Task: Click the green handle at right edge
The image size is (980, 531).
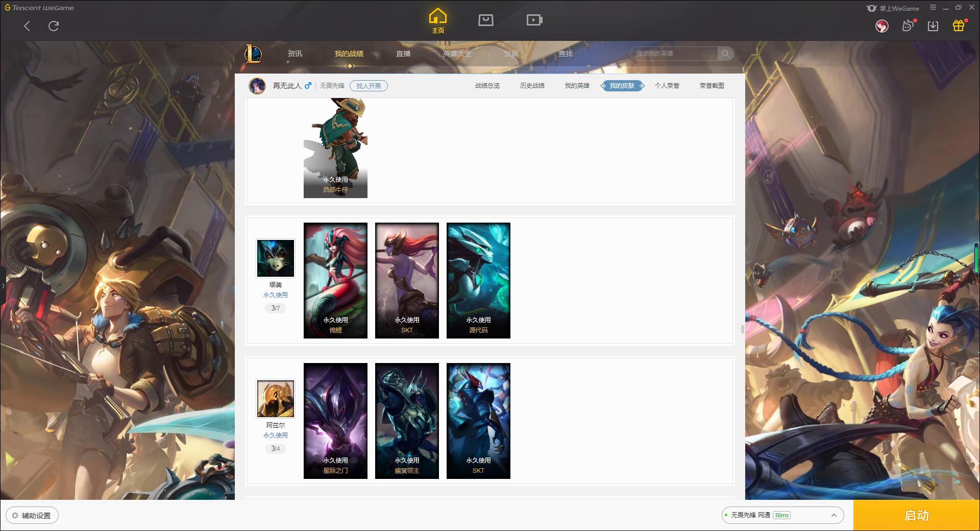Action: [x=977, y=257]
